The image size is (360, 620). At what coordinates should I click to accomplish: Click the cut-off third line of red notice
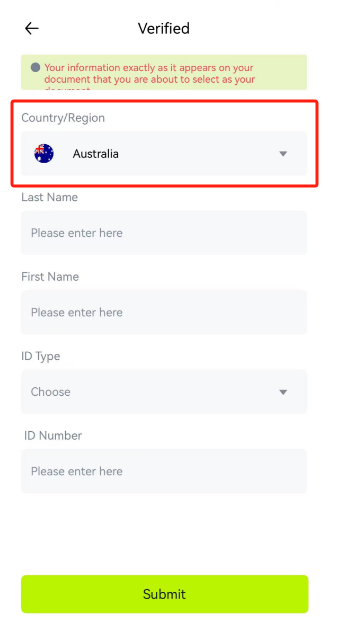click(x=67, y=88)
